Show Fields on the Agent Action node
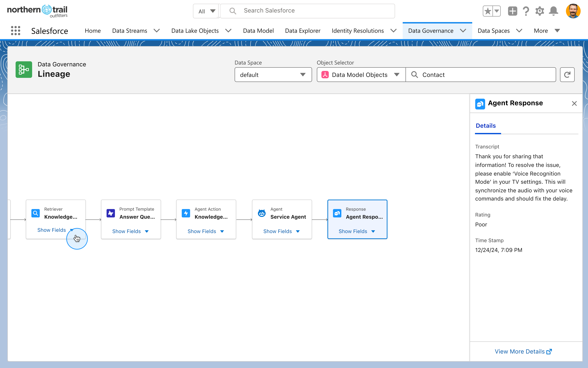Viewport: 588px width, 368px height. [206, 231]
